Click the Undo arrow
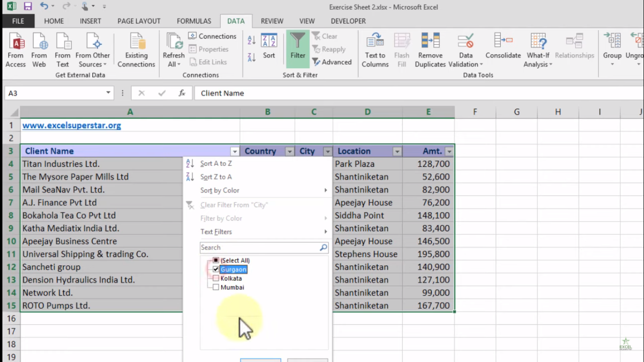644x362 pixels. (x=44, y=6)
